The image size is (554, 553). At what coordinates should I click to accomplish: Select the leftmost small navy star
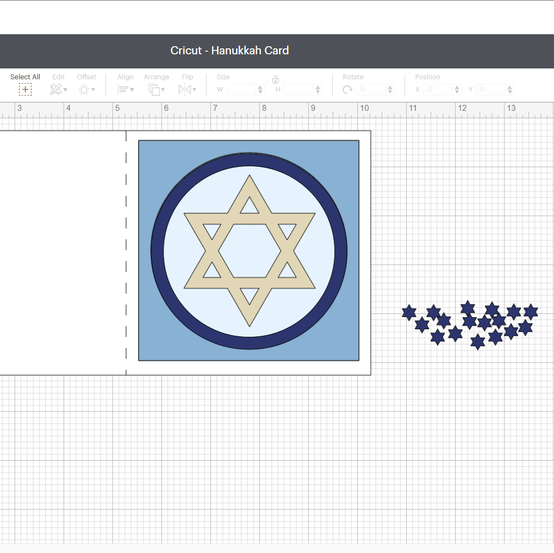coord(409,313)
